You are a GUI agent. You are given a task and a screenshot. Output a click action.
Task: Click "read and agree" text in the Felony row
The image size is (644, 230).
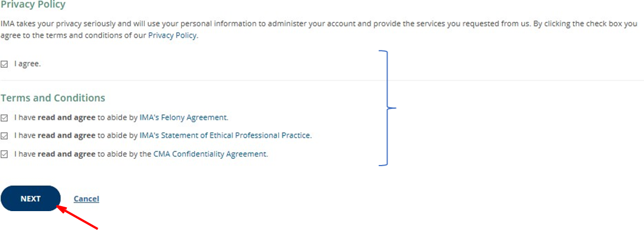[67, 118]
